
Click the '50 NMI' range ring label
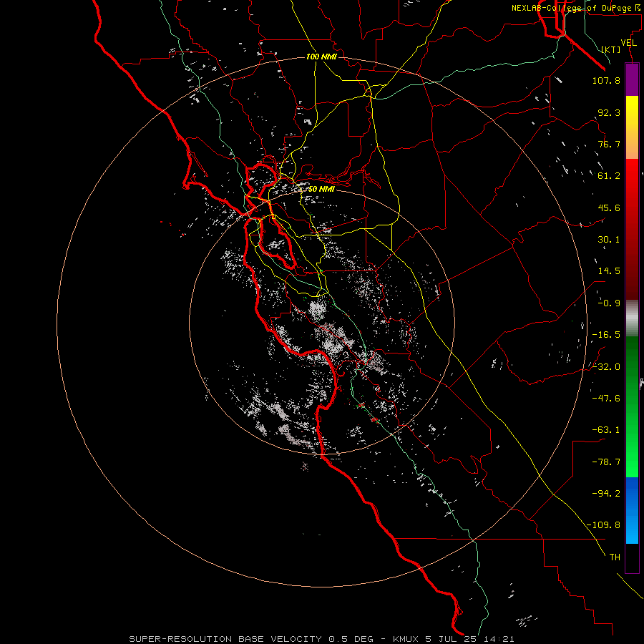click(321, 189)
